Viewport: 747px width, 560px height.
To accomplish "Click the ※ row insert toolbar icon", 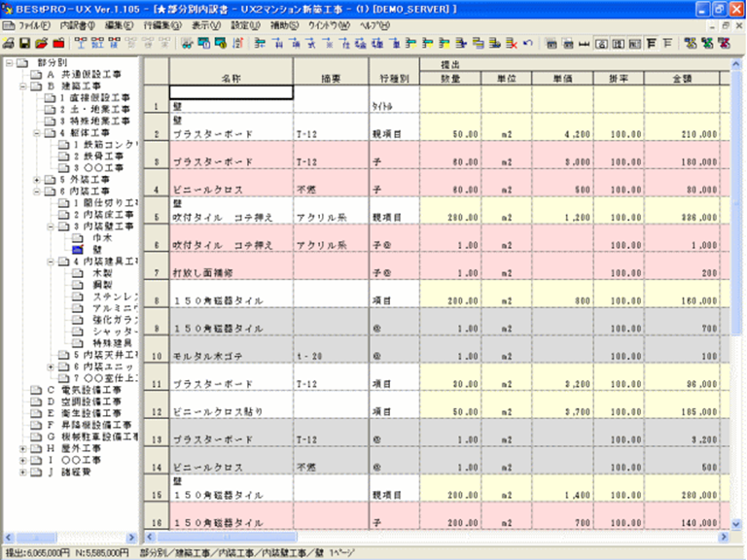I will (x=328, y=44).
